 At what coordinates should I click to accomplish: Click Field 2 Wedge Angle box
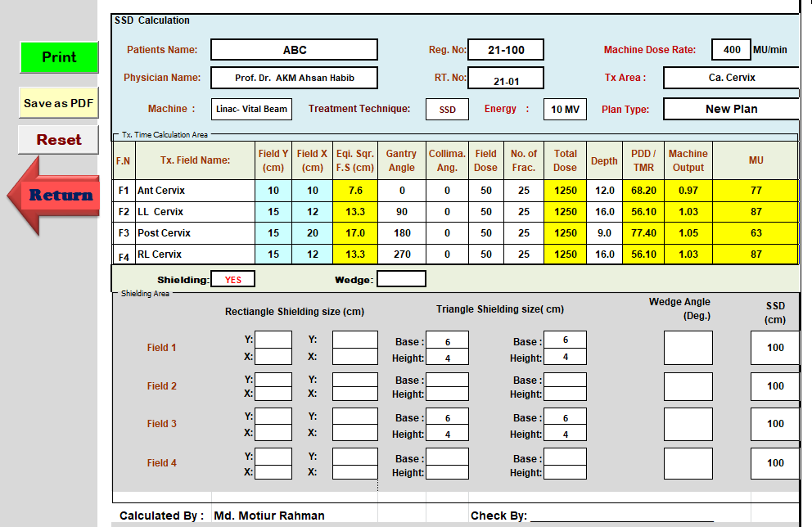(x=688, y=386)
